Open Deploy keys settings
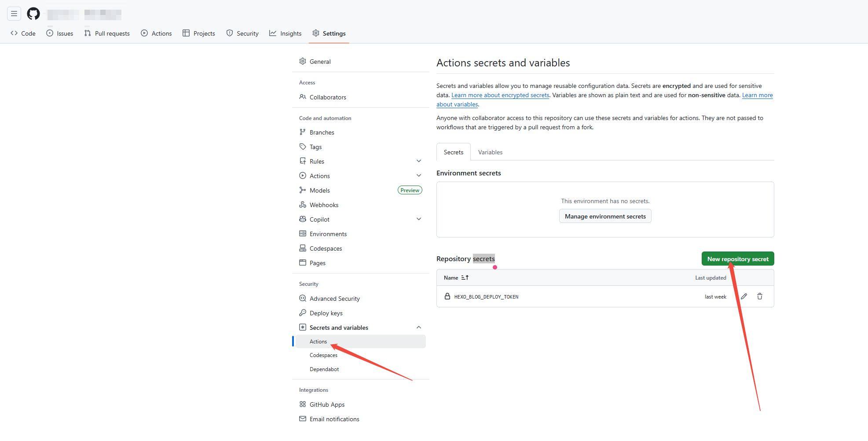 [326, 313]
